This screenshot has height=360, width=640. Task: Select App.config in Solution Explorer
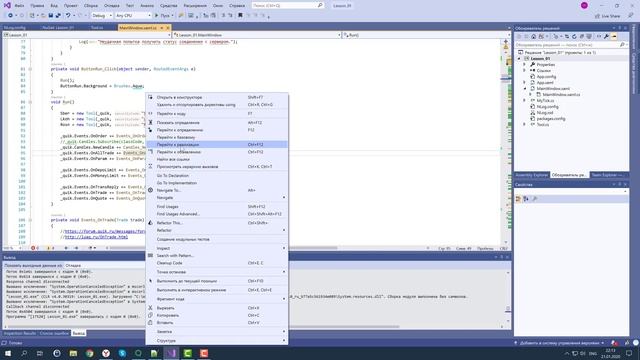click(546, 77)
